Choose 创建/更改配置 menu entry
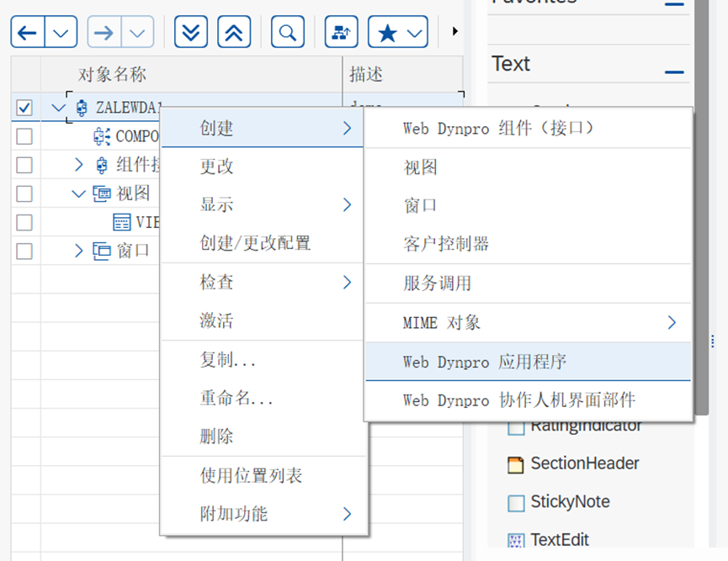This screenshot has width=728, height=561. point(262,243)
